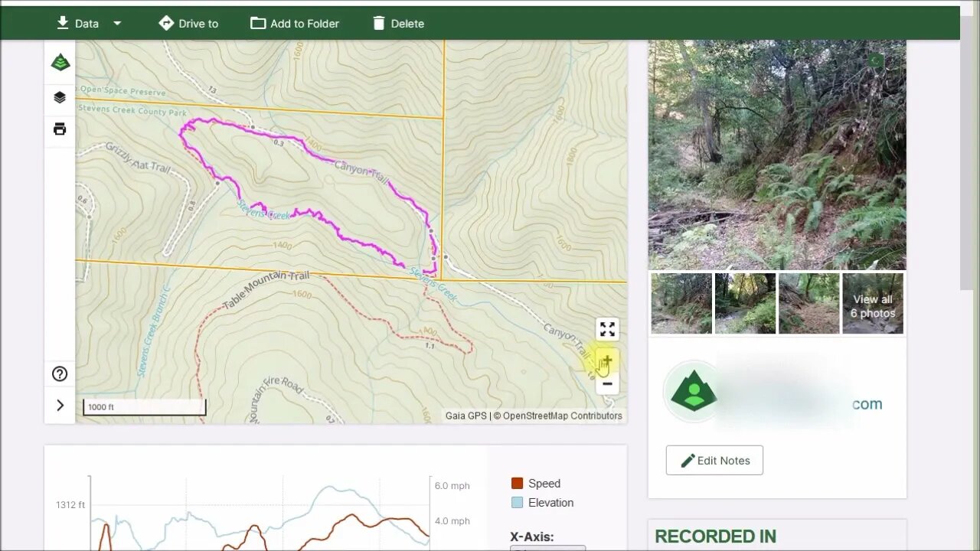Zoom out on the map
The width and height of the screenshot is (980, 551).
607,383
